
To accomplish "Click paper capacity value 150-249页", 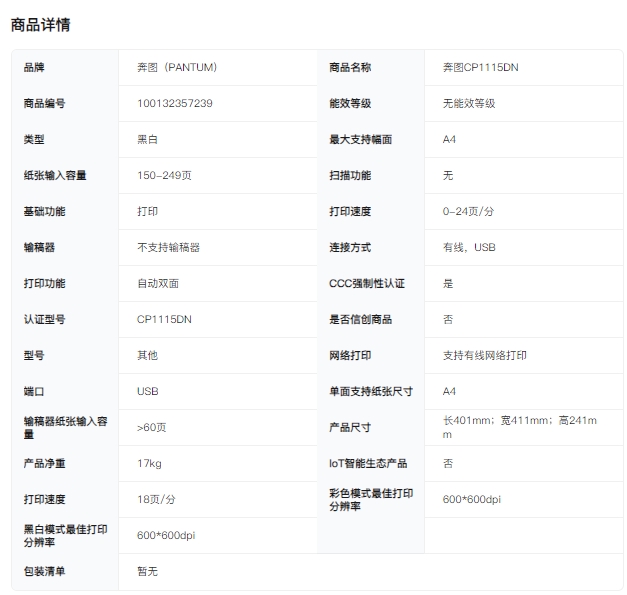I will point(164,175).
